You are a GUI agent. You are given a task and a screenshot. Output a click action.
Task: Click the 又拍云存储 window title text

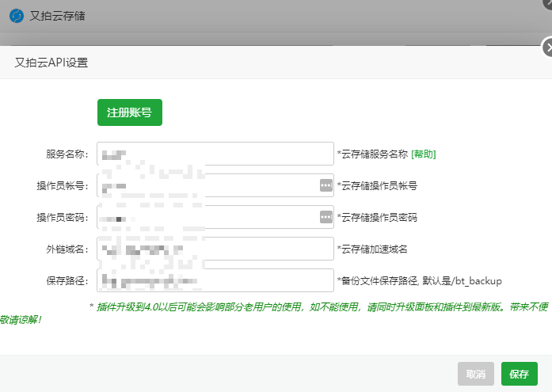57,16
